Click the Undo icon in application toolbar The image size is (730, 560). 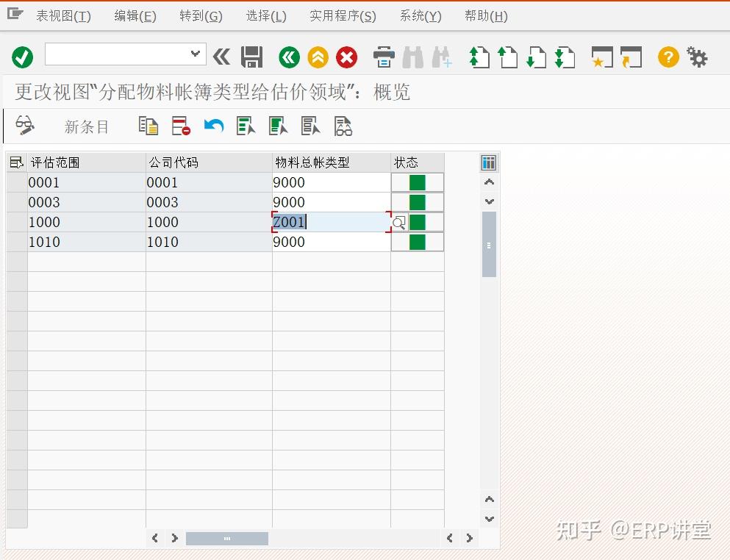click(213, 126)
